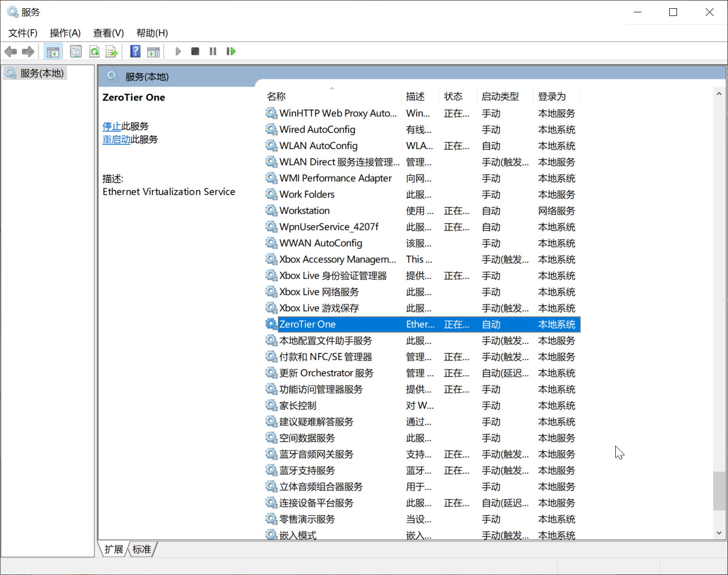Select the WLAN AutoConfig service row
Screen dimensions: 728x575
point(318,146)
